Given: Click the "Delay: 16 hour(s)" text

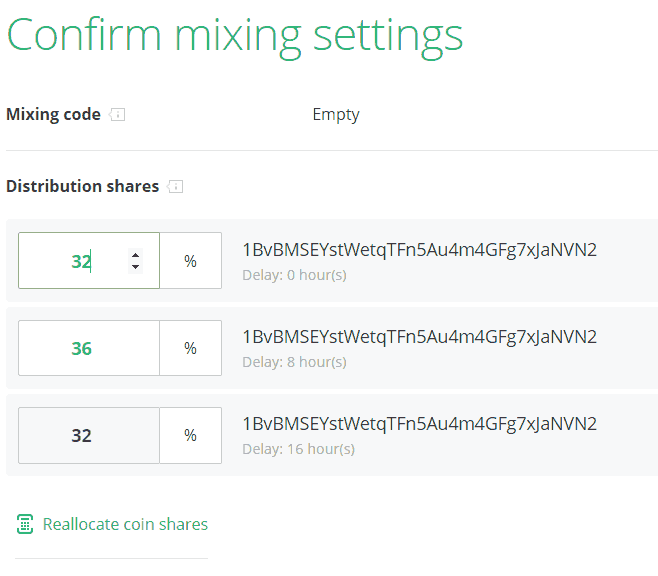Looking at the screenshot, I should coord(298,449).
